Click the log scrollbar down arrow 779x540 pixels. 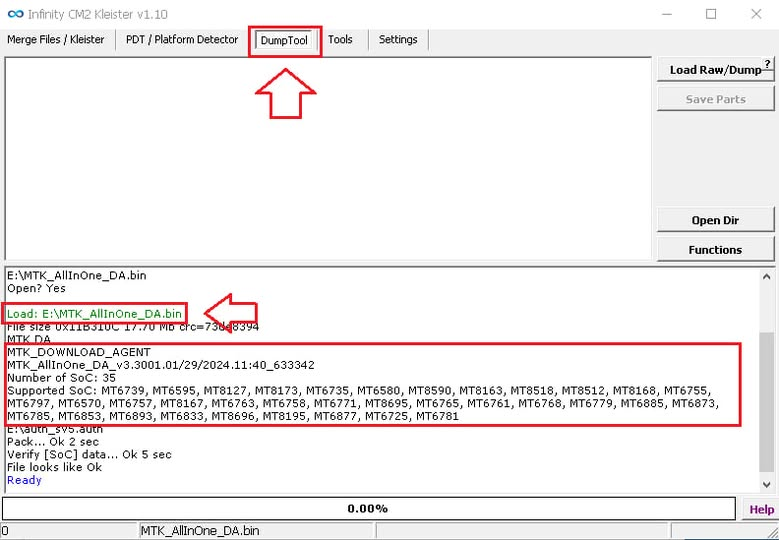[x=766, y=484]
